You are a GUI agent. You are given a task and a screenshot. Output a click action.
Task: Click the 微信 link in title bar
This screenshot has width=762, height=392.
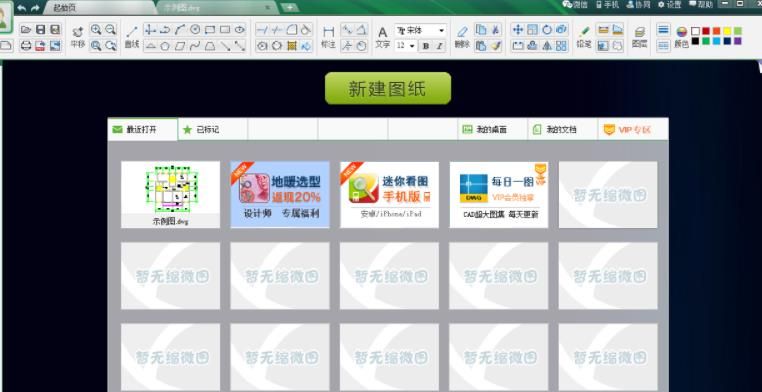tap(575, 5)
